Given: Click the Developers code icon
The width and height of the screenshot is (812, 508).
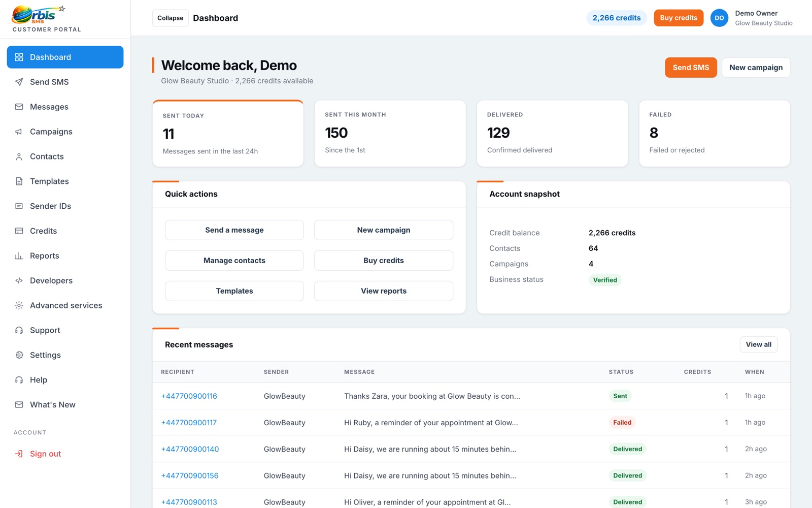Looking at the screenshot, I should (19, 280).
